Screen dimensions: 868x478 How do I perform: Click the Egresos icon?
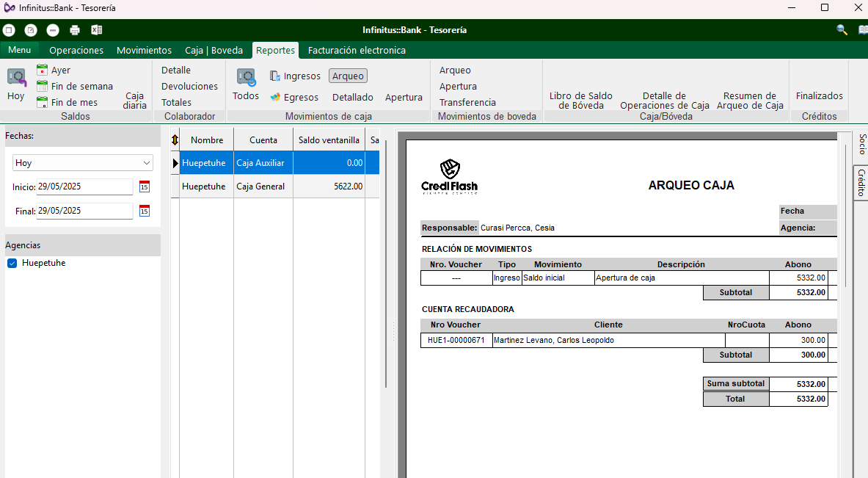275,97
